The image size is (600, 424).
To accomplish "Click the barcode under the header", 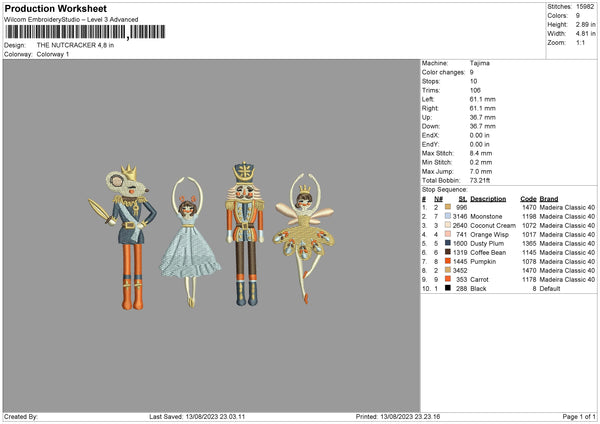I will [x=85, y=32].
